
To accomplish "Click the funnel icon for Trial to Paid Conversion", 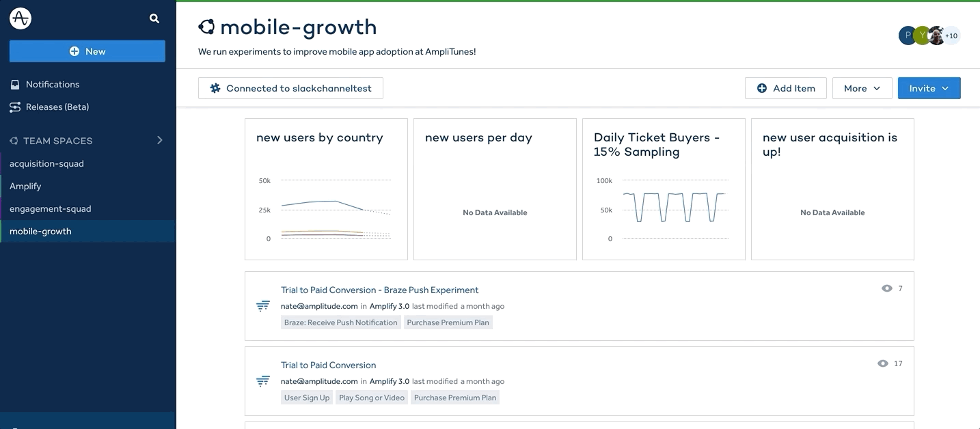I will 263,381.
